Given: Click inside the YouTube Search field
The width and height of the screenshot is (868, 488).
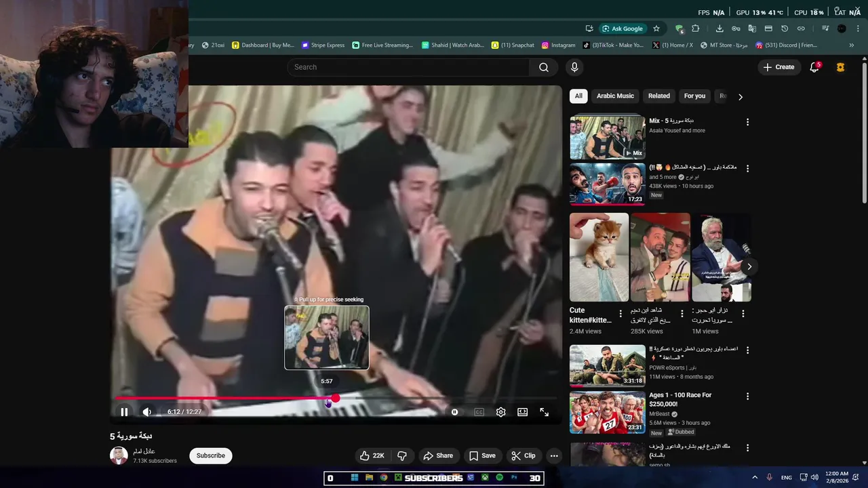Looking at the screenshot, I should pyautogui.click(x=408, y=67).
